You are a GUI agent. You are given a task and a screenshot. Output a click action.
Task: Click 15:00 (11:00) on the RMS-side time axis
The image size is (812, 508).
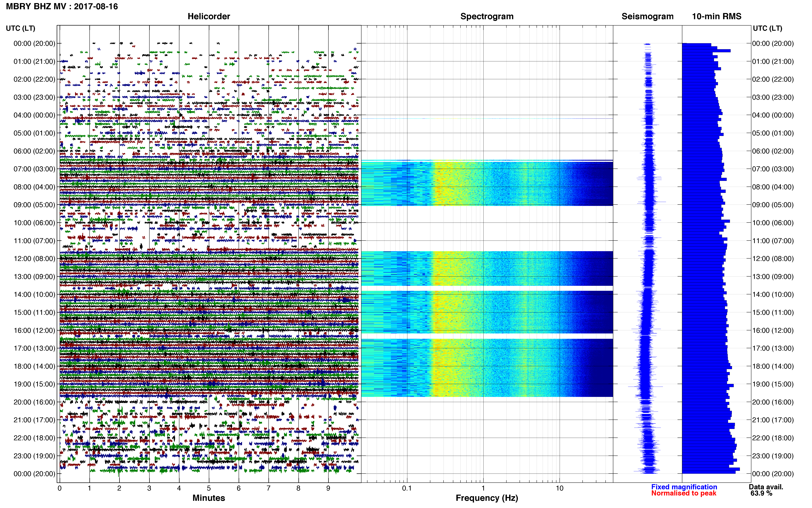point(773,312)
